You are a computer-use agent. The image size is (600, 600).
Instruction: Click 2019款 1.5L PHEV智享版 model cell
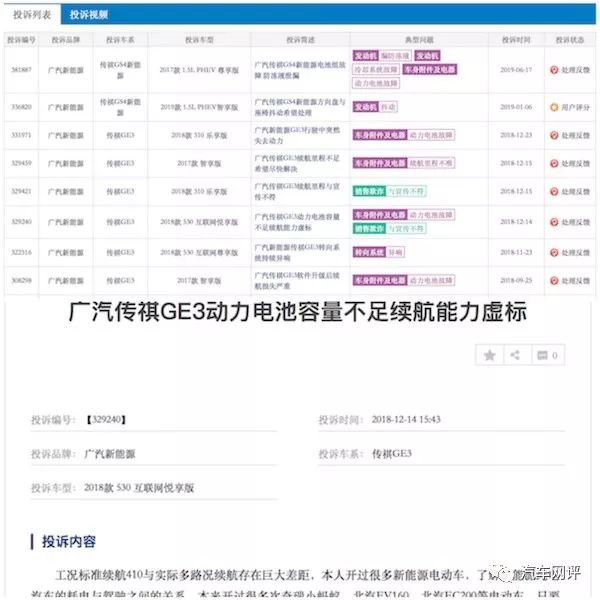[199, 107]
